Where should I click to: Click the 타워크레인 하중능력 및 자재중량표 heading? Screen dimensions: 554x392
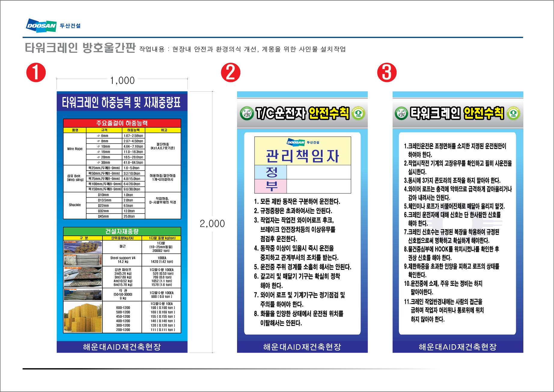click(x=122, y=102)
